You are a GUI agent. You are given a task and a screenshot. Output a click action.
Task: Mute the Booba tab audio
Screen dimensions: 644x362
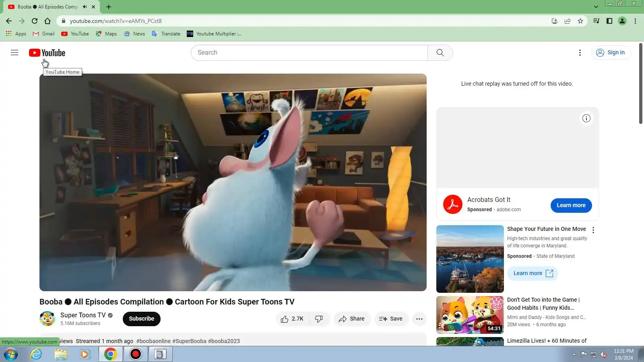coord(85,7)
